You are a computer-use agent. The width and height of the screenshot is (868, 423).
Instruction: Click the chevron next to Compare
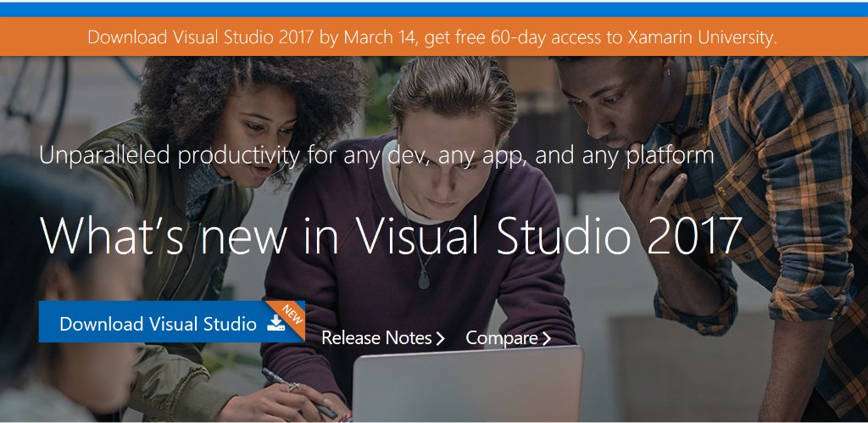point(547,338)
